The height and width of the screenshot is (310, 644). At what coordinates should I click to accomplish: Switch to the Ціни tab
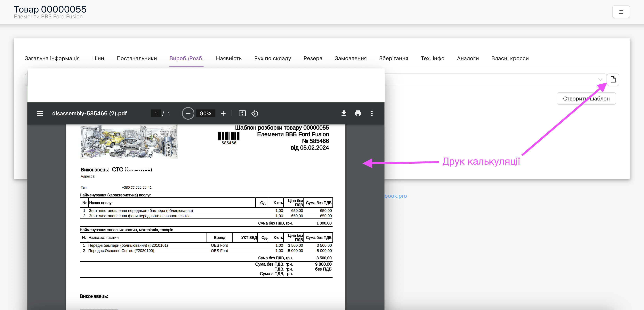[x=98, y=58]
